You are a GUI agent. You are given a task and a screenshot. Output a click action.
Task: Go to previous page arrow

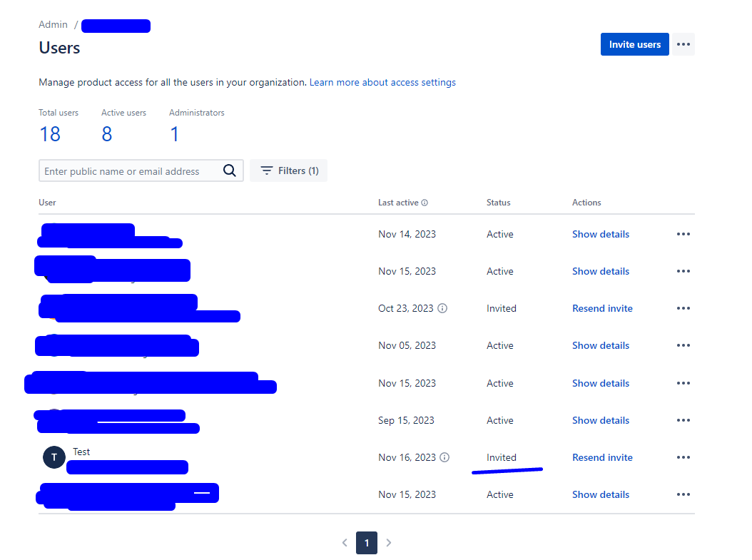[345, 543]
